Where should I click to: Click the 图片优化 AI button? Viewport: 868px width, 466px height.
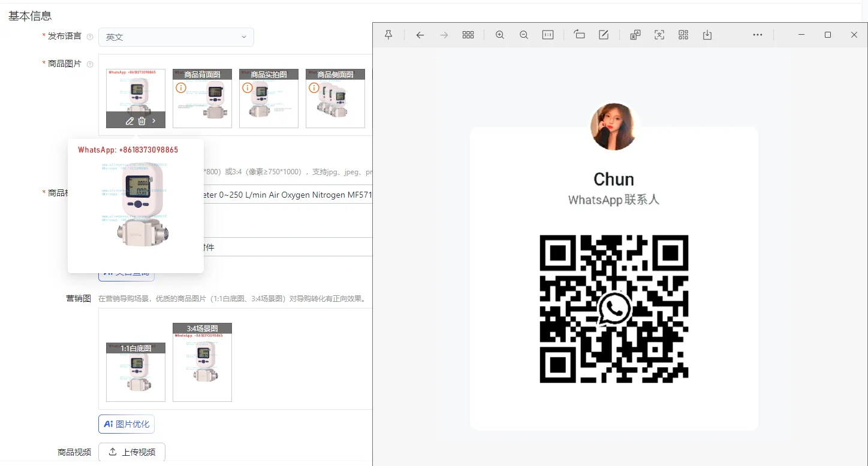point(126,424)
